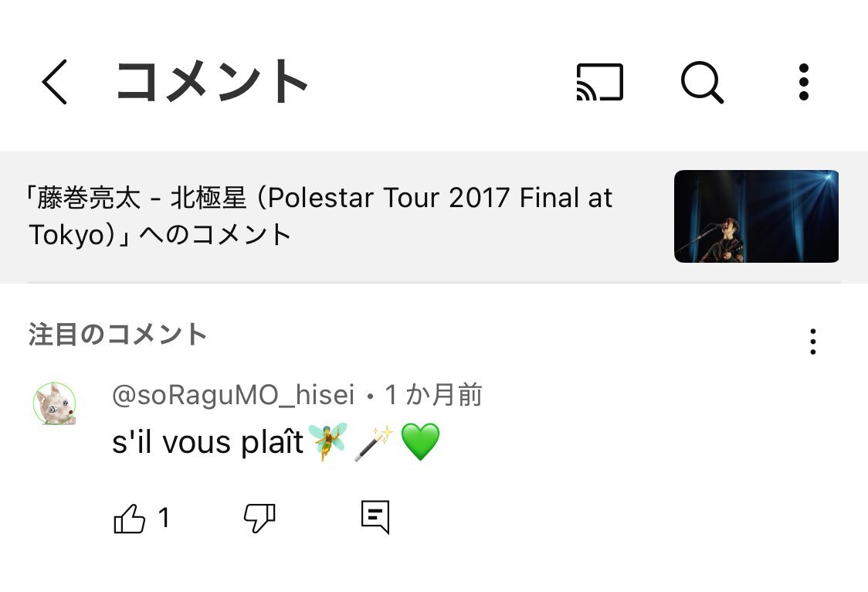Tap the fairy emoji in the comment

pyautogui.click(x=329, y=442)
